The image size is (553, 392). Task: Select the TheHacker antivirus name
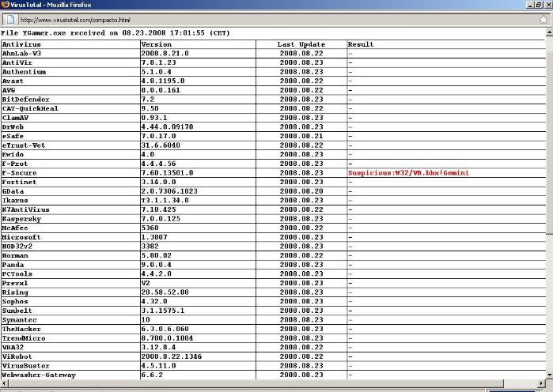click(21, 329)
